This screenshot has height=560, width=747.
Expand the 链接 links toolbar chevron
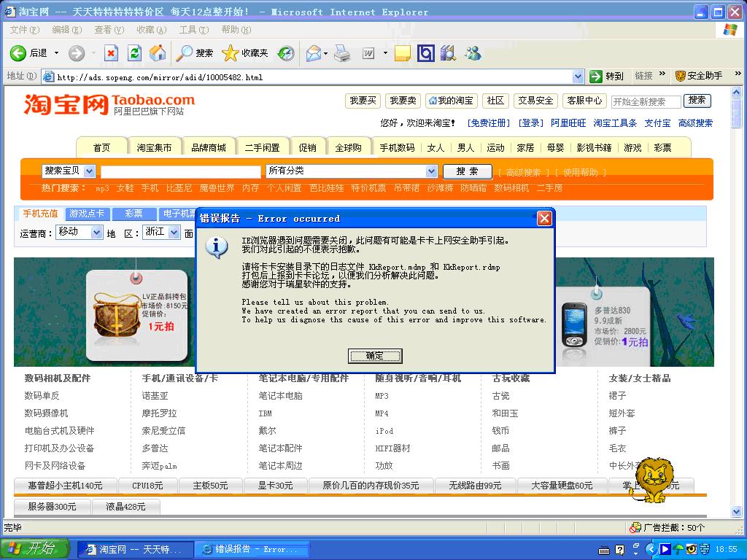coord(662,74)
